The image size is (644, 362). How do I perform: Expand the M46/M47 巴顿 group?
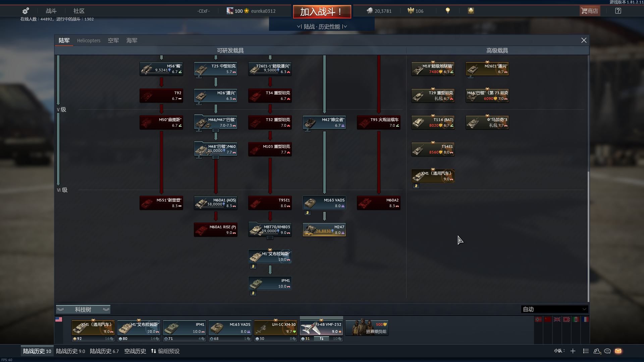coord(216,130)
